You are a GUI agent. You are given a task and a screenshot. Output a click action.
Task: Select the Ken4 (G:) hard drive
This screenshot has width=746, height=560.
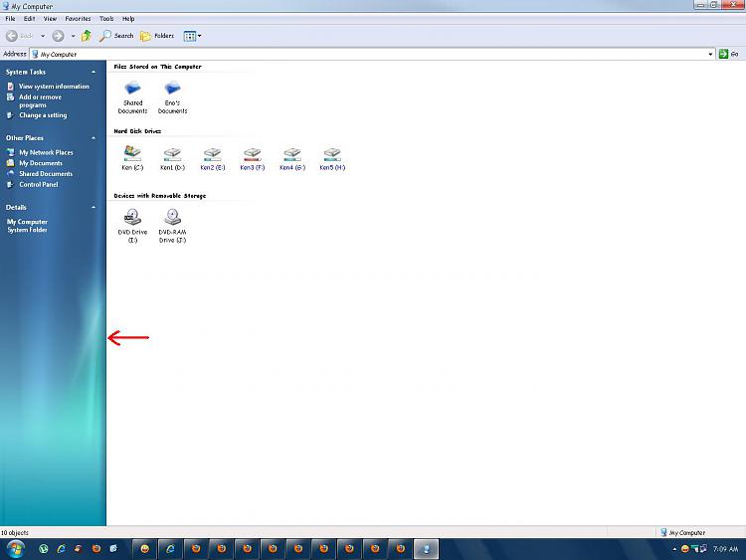292,158
